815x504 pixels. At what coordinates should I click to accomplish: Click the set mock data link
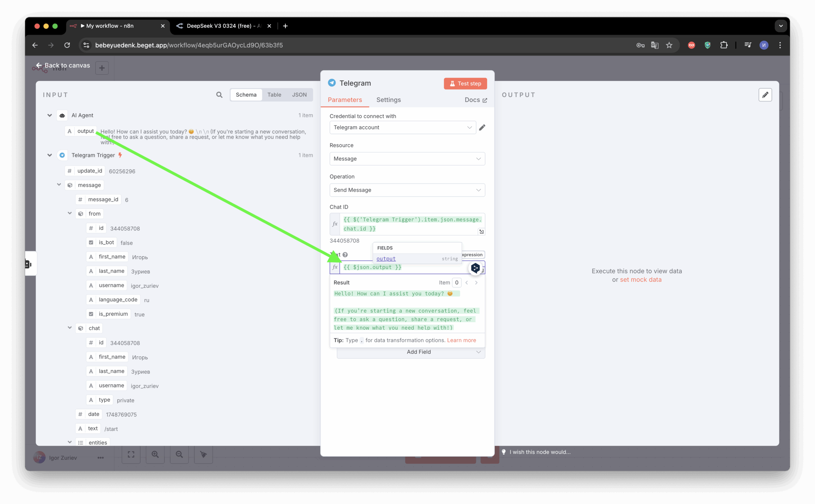pyautogui.click(x=640, y=280)
